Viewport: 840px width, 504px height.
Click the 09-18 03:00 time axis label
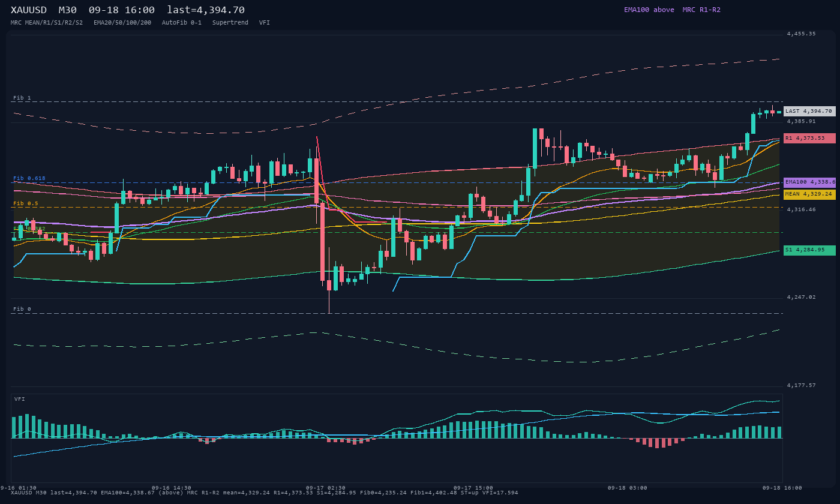click(x=628, y=488)
